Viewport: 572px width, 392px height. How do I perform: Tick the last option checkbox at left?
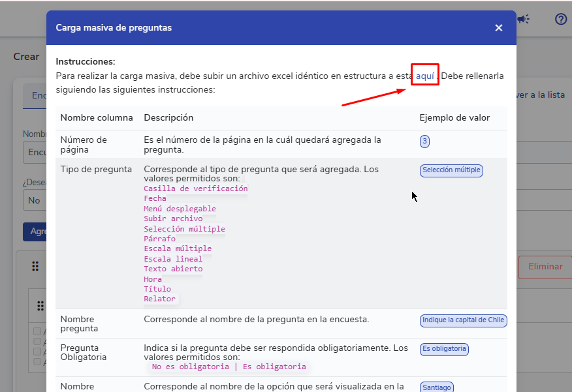37,361
